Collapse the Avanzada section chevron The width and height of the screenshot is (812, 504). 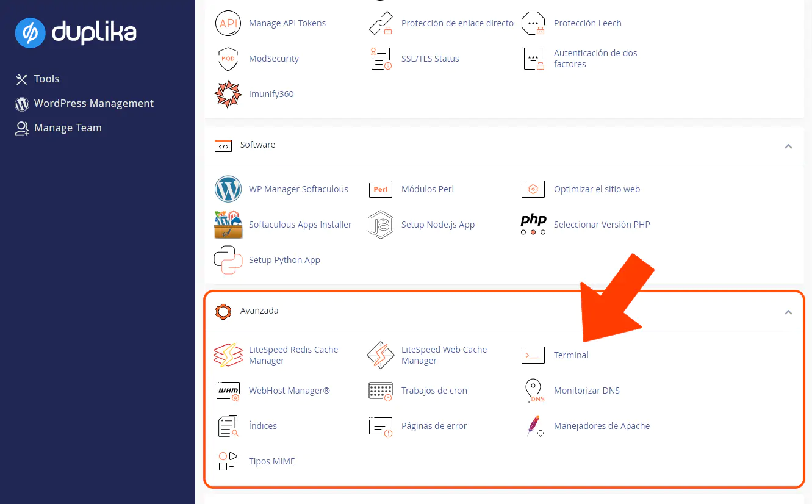pyautogui.click(x=788, y=312)
